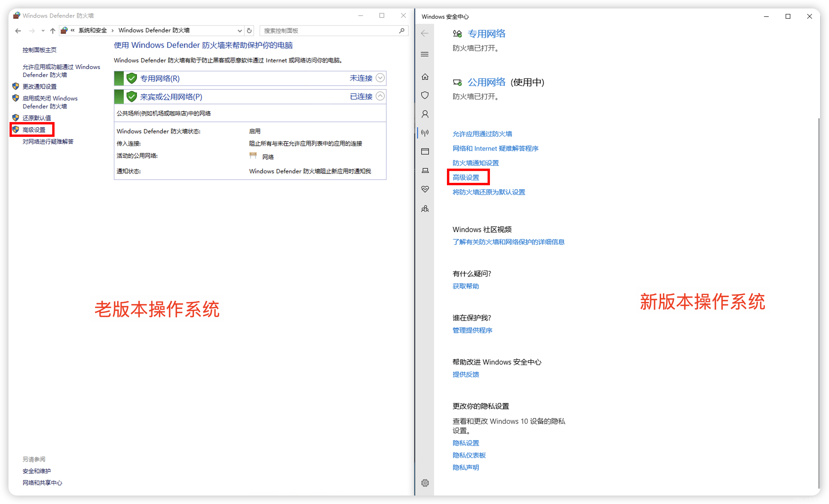The height and width of the screenshot is (504, 829).
Task: Open 防火墙通知设置 link
Action: [x=475, y=163]
